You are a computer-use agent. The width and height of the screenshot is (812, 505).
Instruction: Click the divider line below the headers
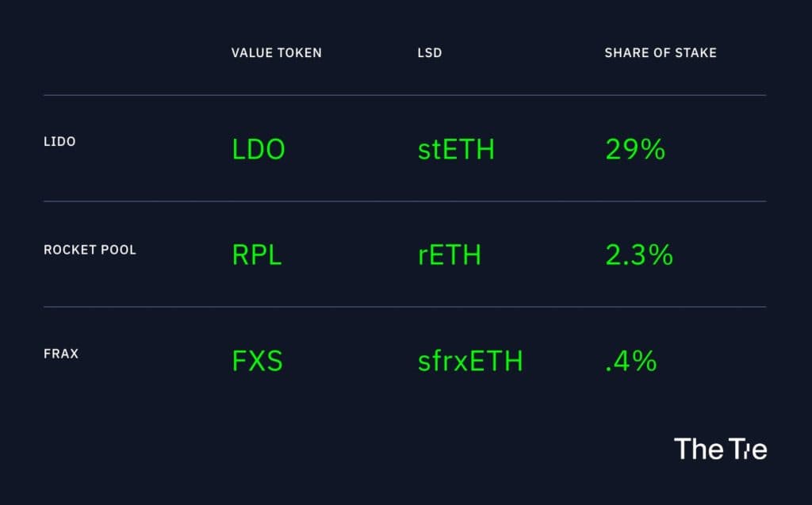tap(404, 95)
